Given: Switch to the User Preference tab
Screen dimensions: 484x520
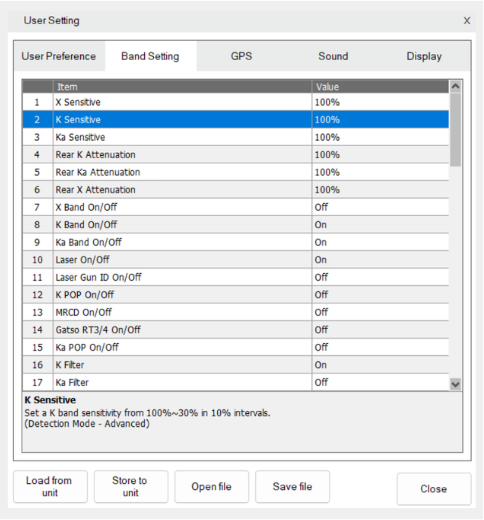Looking at the screenshot, I should tap(59, 56).
